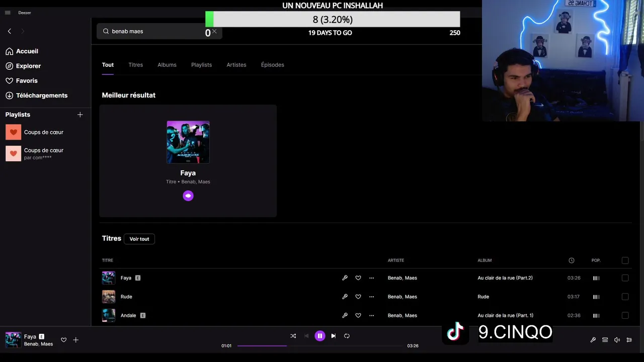Go back with the left arrow
The height and width of the screenshot is (362, 644).
point(10,31)
